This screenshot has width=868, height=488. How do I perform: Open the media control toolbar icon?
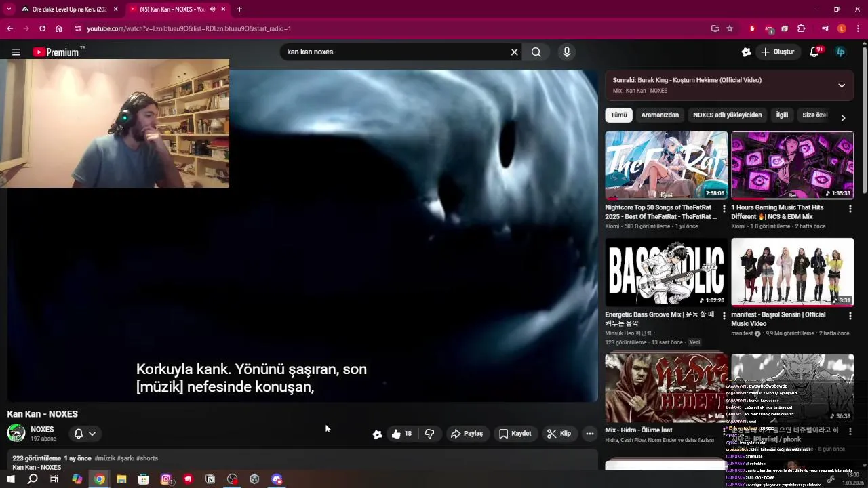825,28
